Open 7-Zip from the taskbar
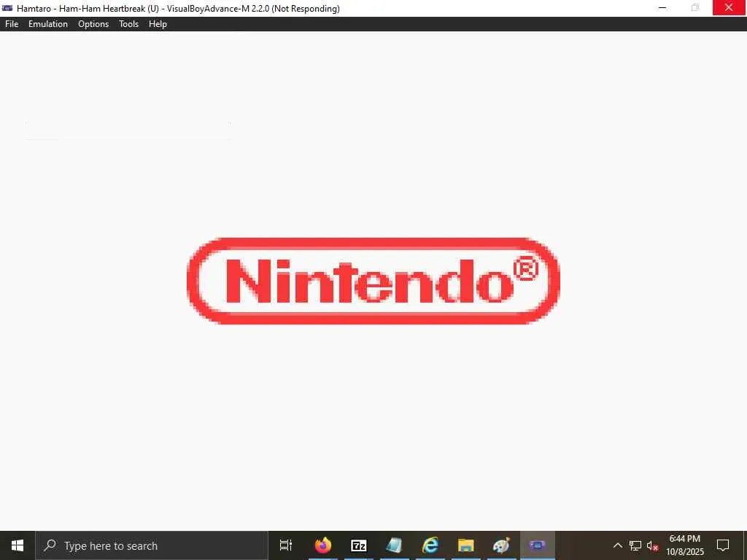Viewport: 747px width, 560px height. pos(359,545)
